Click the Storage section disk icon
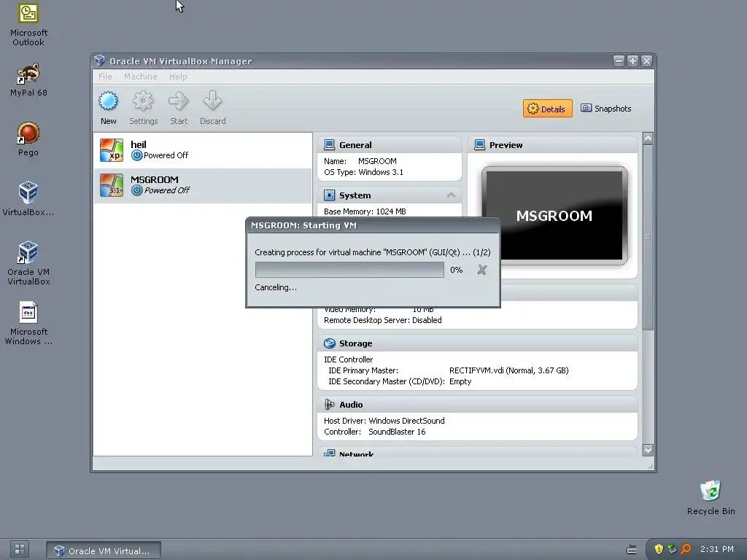 pos(329,343)
